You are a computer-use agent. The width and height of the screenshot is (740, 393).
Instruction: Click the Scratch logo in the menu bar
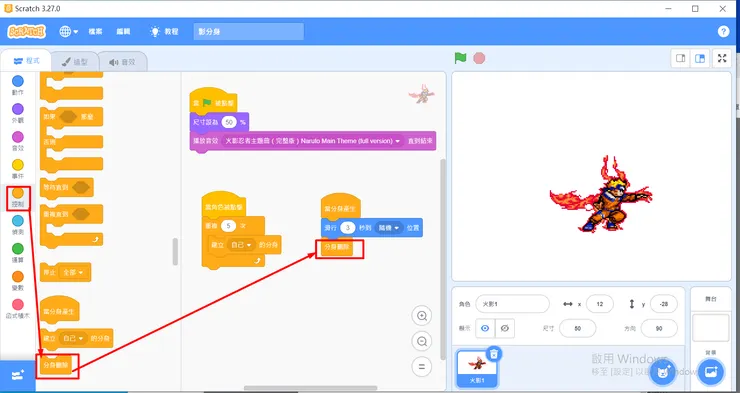(26, 32)
